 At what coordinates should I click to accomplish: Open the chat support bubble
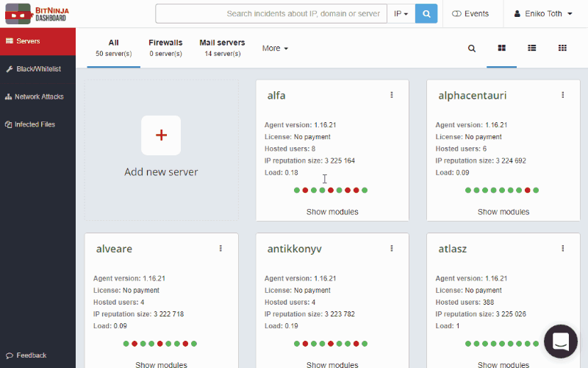coord(561,342)
